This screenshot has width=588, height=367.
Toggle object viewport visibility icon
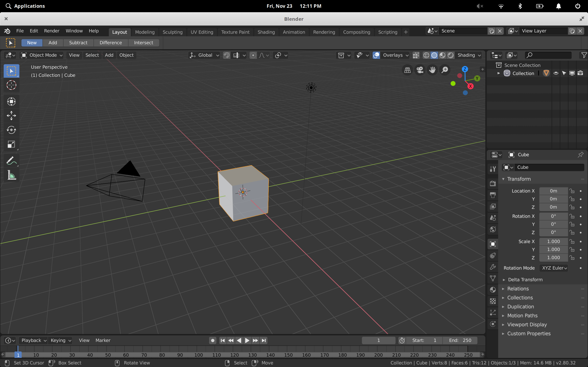pyautogui.click(x=555, y=73)
